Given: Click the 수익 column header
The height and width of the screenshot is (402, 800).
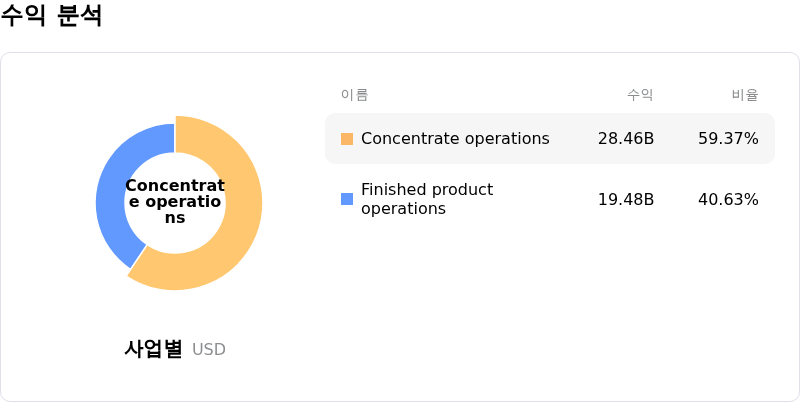Looking at the screenshot, I should click(x=640, y=95).
